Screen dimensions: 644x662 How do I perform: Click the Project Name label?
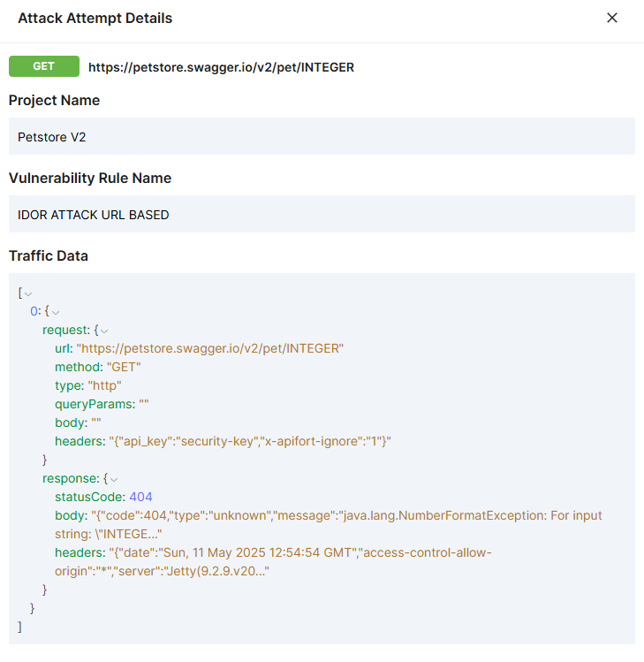[x=54, y=101]
